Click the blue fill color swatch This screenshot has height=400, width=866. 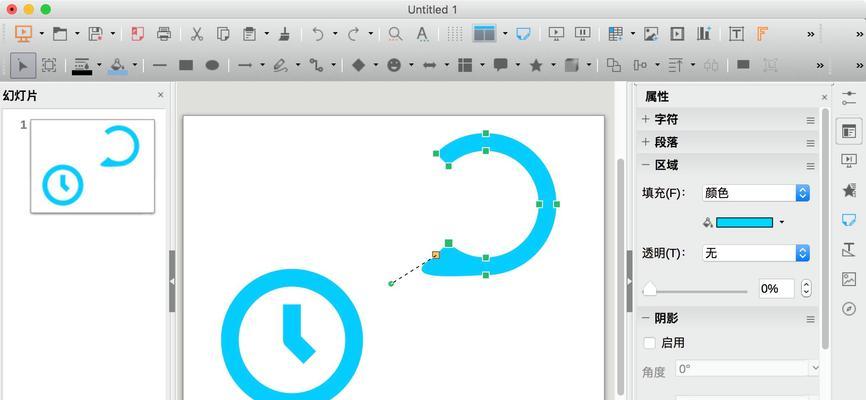click(744, 222)
